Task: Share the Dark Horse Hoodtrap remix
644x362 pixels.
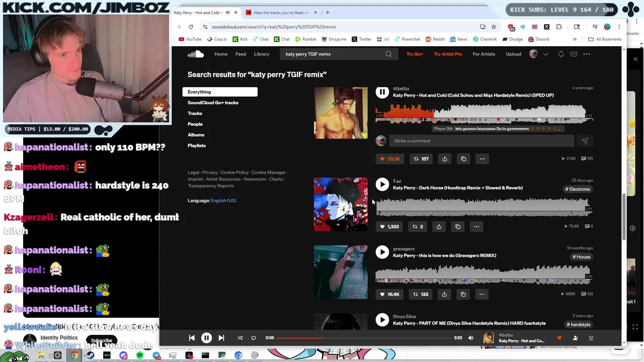Action: [x=439, y=227]
